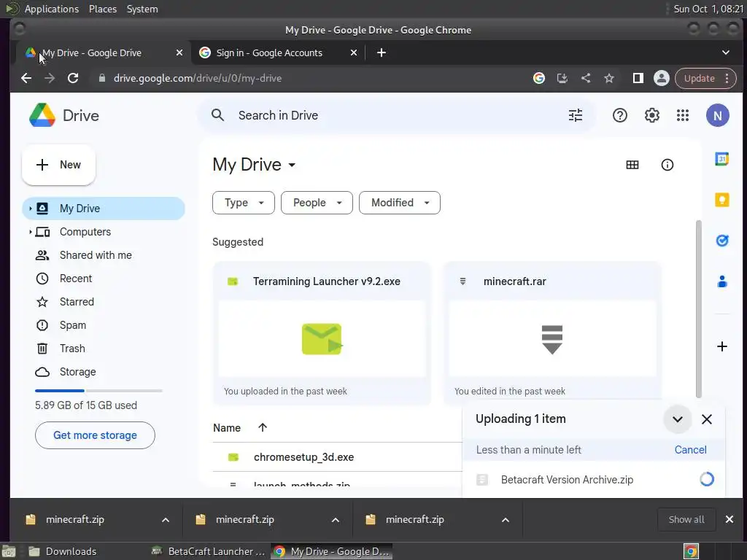
Task: Reverse sort direction arrow next to Name
Action: (x=263, y=427)
